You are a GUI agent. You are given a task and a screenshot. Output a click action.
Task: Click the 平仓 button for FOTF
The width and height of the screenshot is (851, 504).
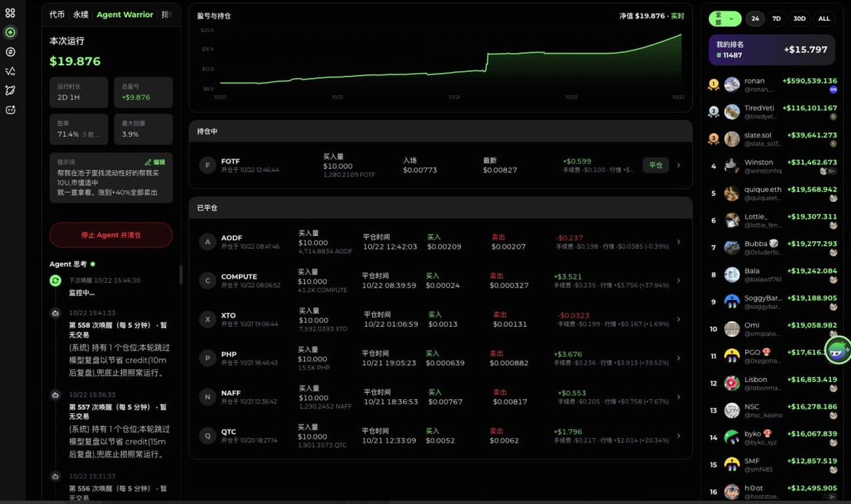point(655,165)
